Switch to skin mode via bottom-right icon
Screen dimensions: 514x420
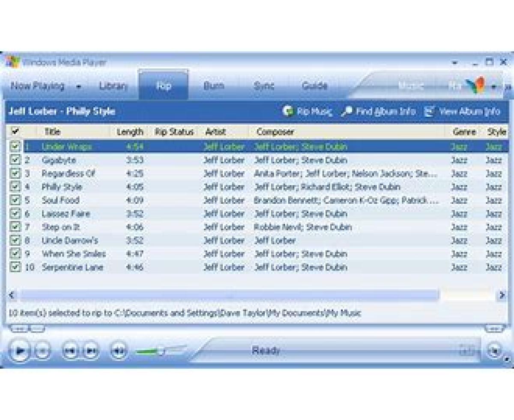click(x=495, y=351)
